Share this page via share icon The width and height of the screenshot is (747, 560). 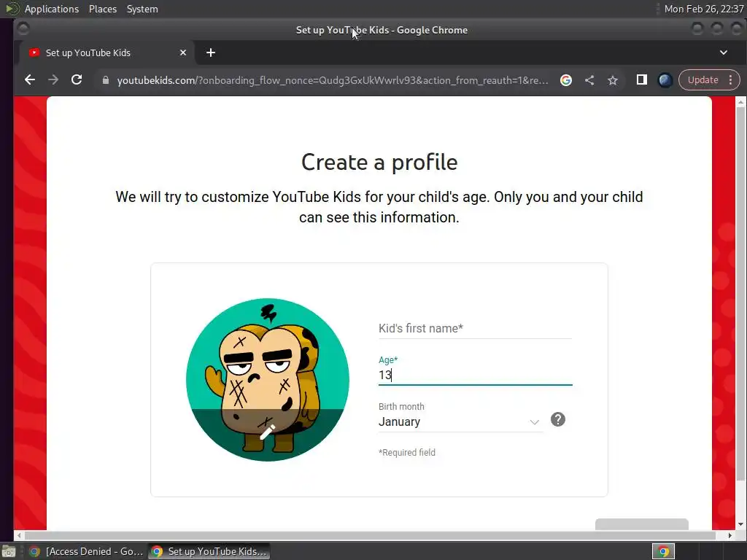coord(589,80)
